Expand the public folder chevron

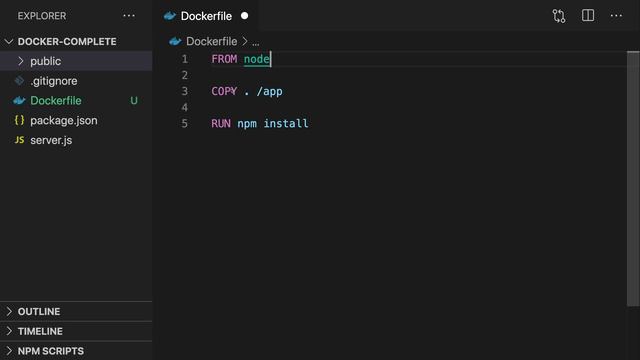point(20,61)
